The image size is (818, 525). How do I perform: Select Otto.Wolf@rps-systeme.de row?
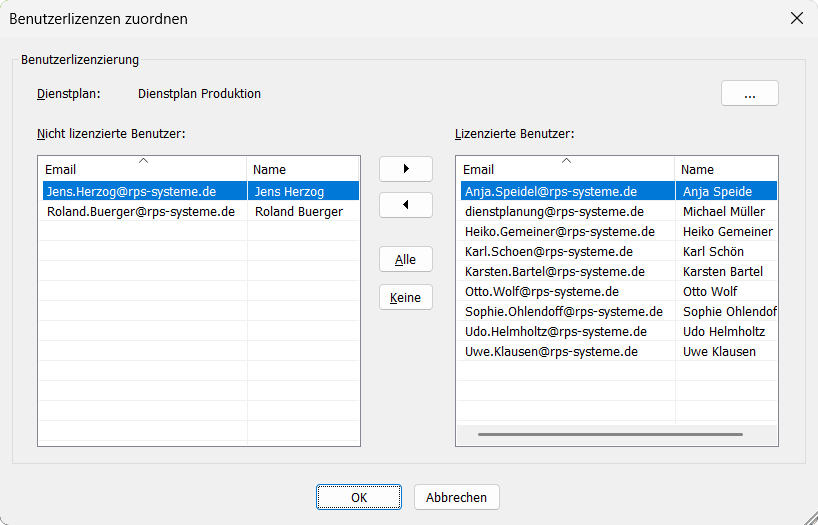click(619, 291)
